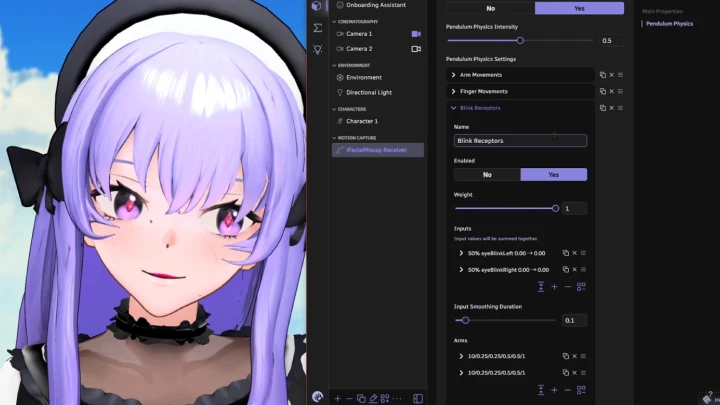Add a new Arms entry with plus
Image resolution: width=720 pixels, height=405 pixels.
[554, 390]
